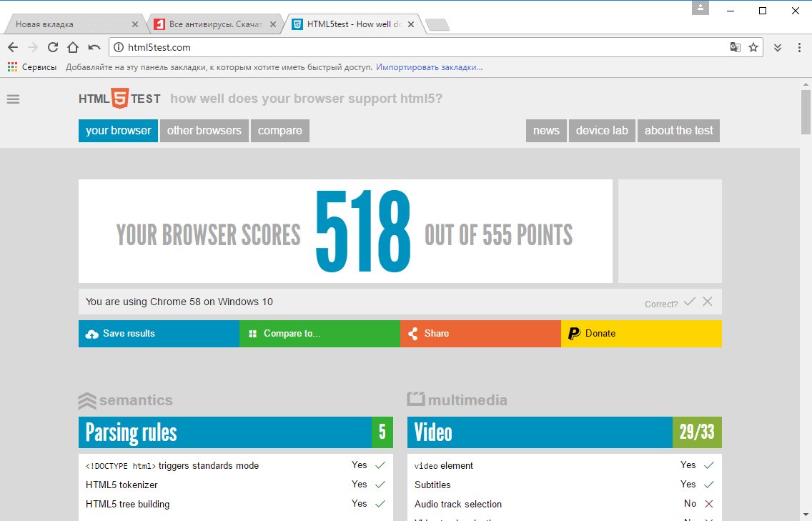This screenshot has width=812, height=521.
Task: Click the empty ad panel beside the score
Action: click(670, 231)
